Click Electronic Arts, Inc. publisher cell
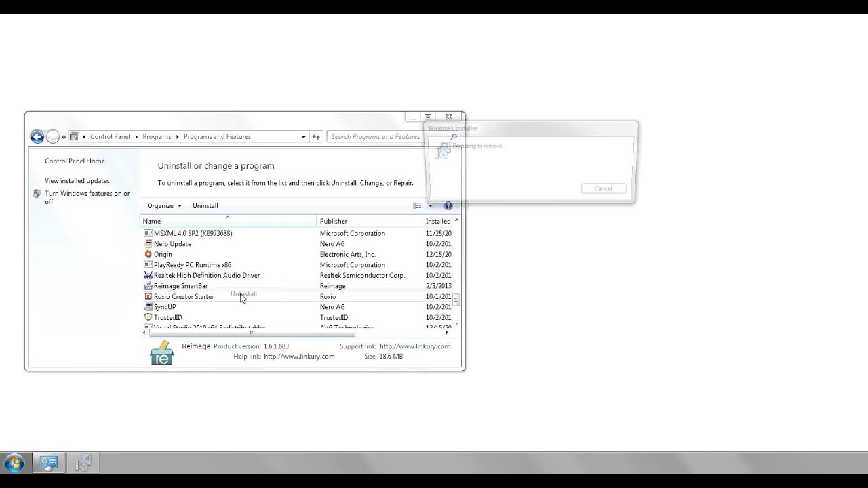 (348, 254)
